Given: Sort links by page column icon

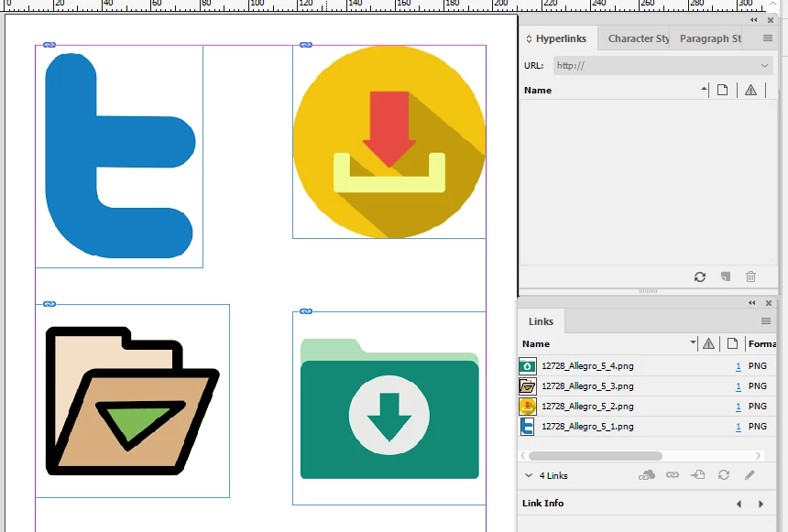Looking at the screenshot, I should point(732,343).
